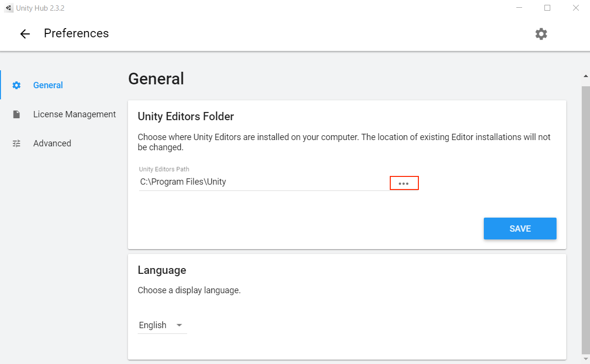The width and height of the screenshot is (590, 364).
Task: Close the Unity Hub window
Action: pos(575,8)
